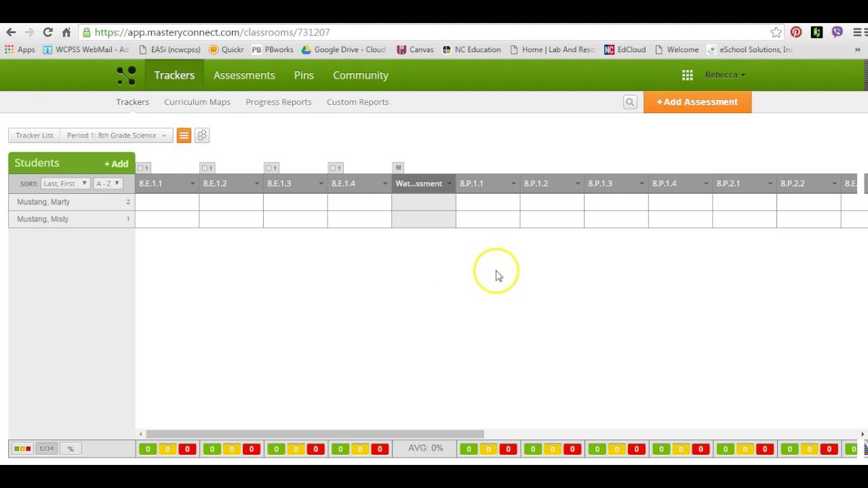Expand 8.P.1.1 column menu arrow
Viewport: 868px width, 488px height.
point(513,184)
